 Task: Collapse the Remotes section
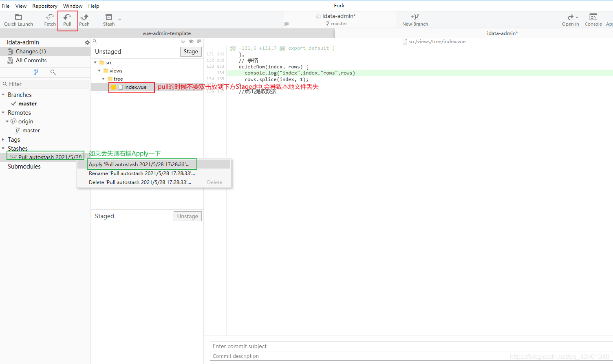pos(3,113)
